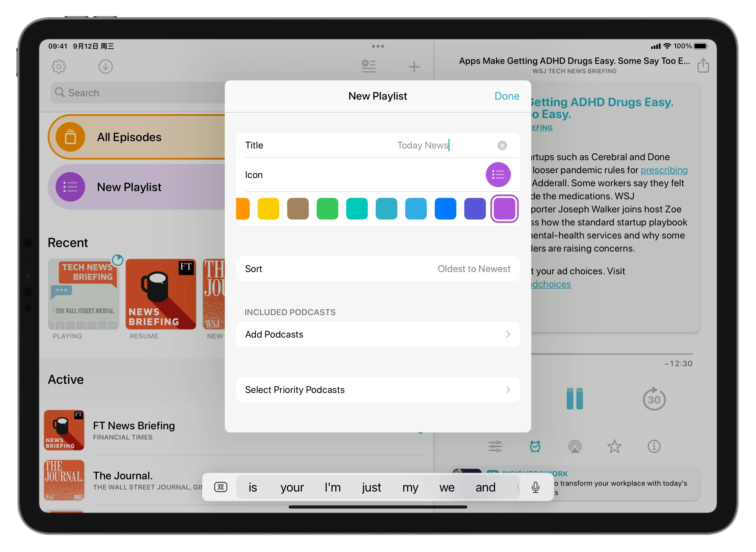Follow the prescribing link

664,170
